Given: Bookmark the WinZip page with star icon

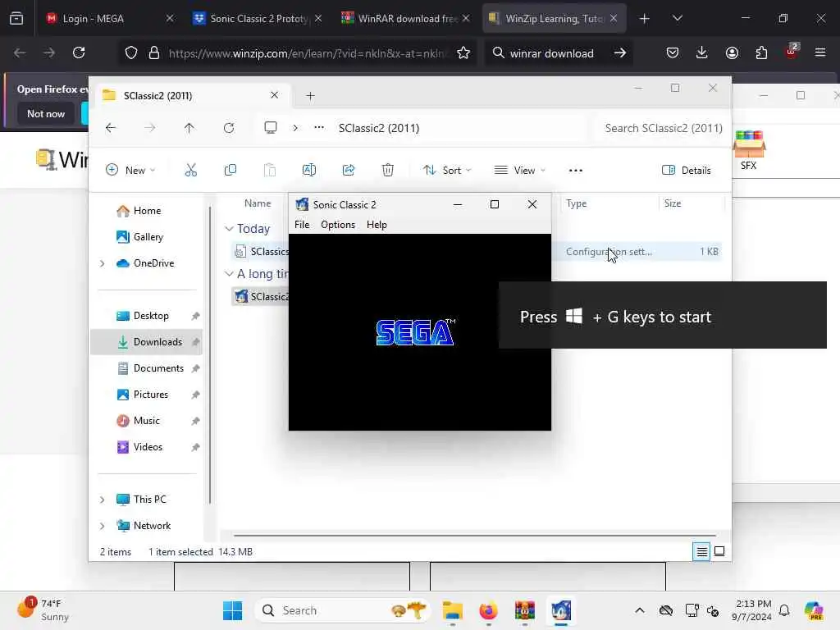Looking at the screenshot, I should click(463, 52).
